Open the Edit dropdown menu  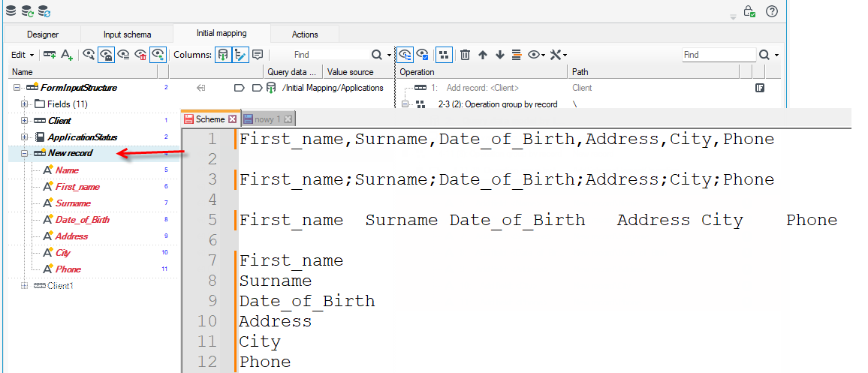click(23, 55)
